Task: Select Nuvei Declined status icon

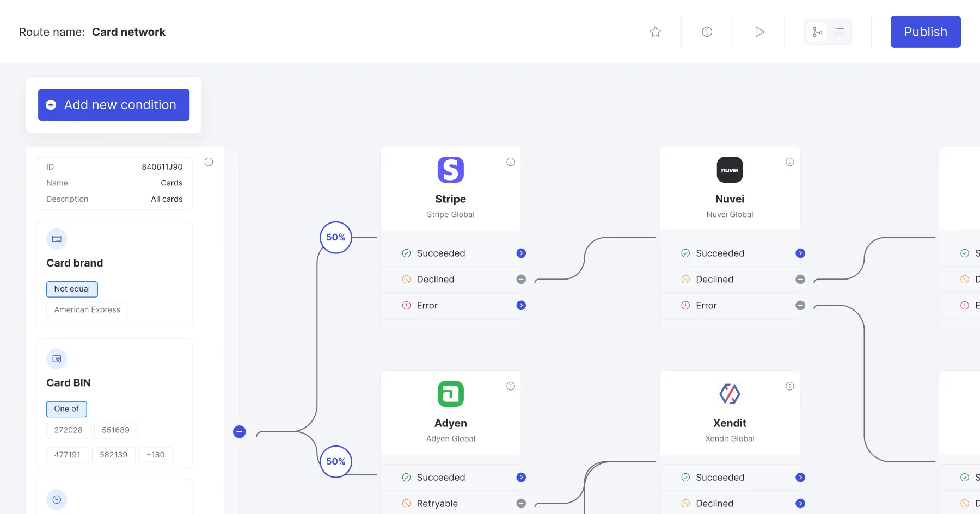Action: (685, 280)
